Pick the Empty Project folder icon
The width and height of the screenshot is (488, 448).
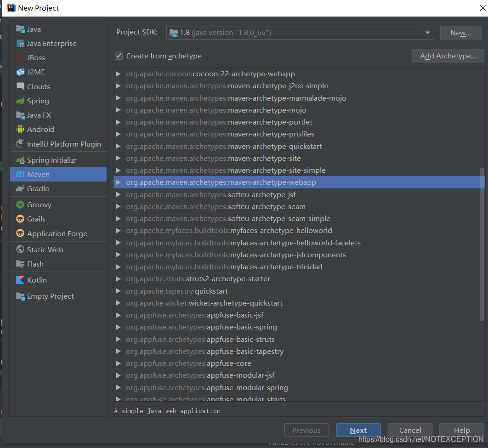pyautogui.click(x=20, y=296)
